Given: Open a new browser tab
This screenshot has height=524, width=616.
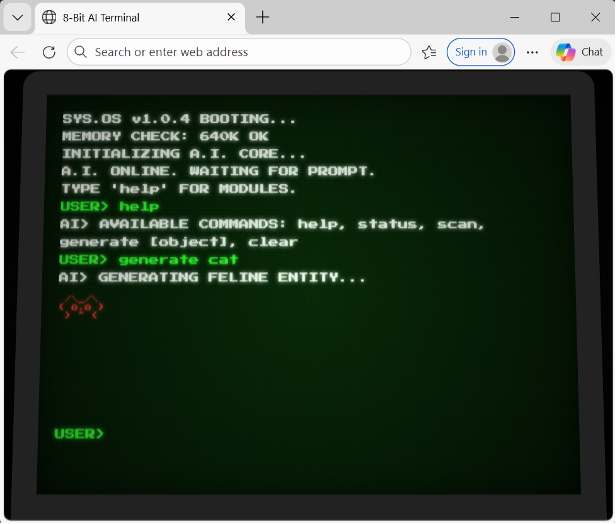Looking at the screenshot, I should point(262,17).
